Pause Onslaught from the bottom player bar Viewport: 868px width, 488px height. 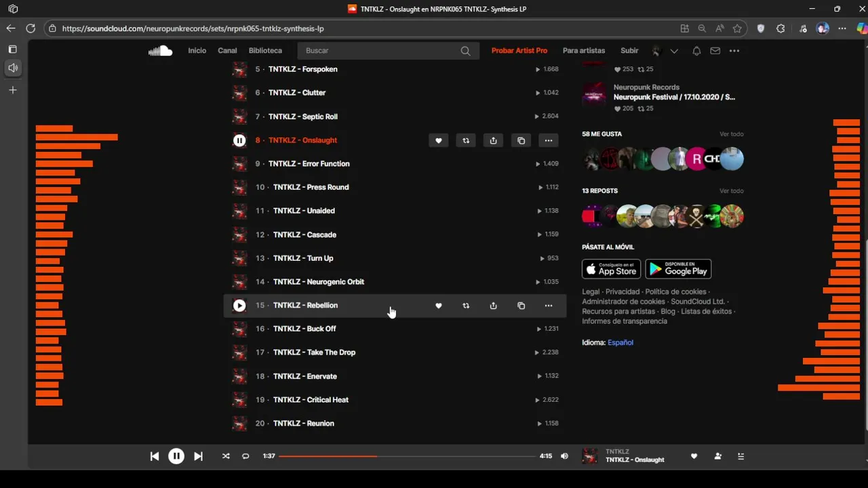point(176,456)
